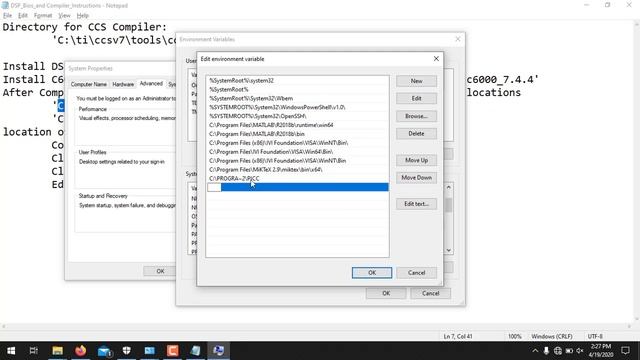
Task: Confirm with OK in Edit environment variable
Action: click(x=372, y=273)
